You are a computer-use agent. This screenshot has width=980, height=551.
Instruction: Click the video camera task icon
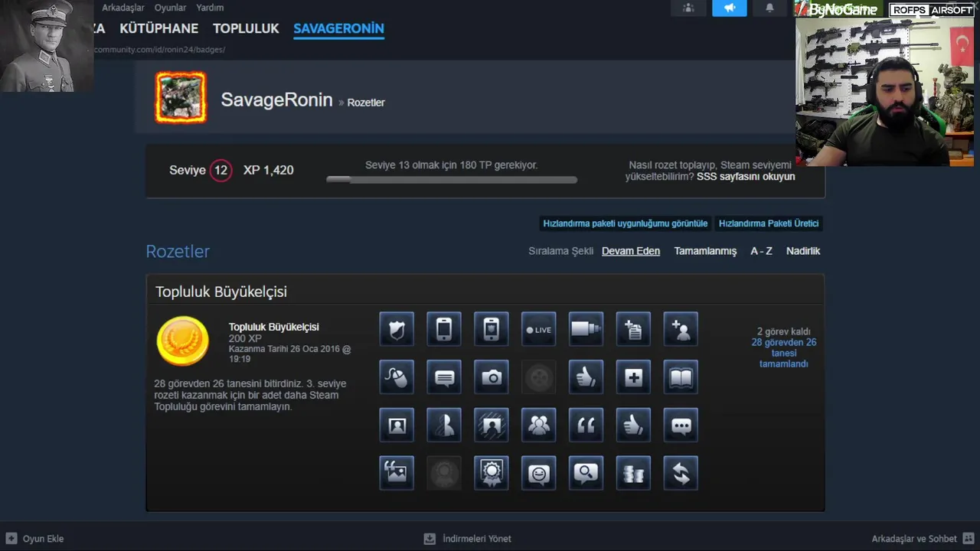586,330
